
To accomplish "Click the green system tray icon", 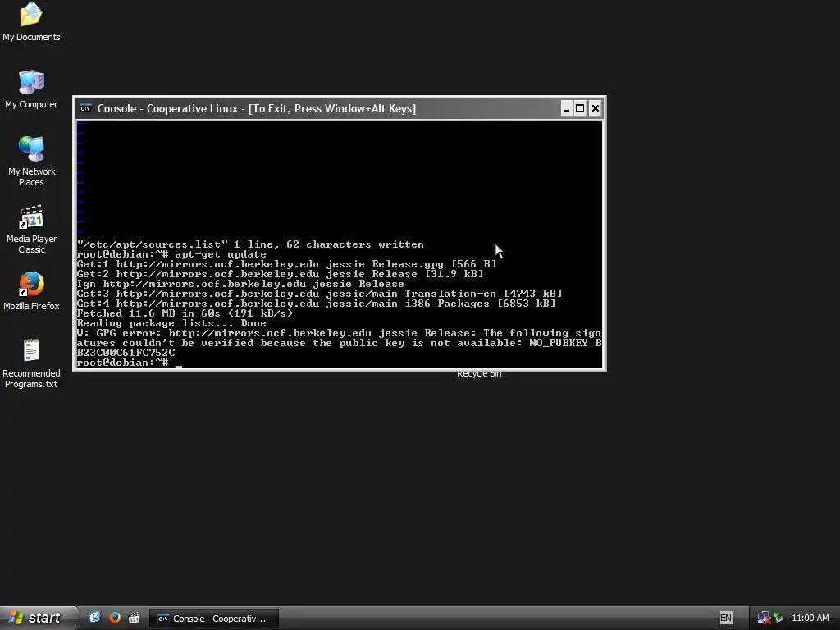I will (x=778, y=618).
